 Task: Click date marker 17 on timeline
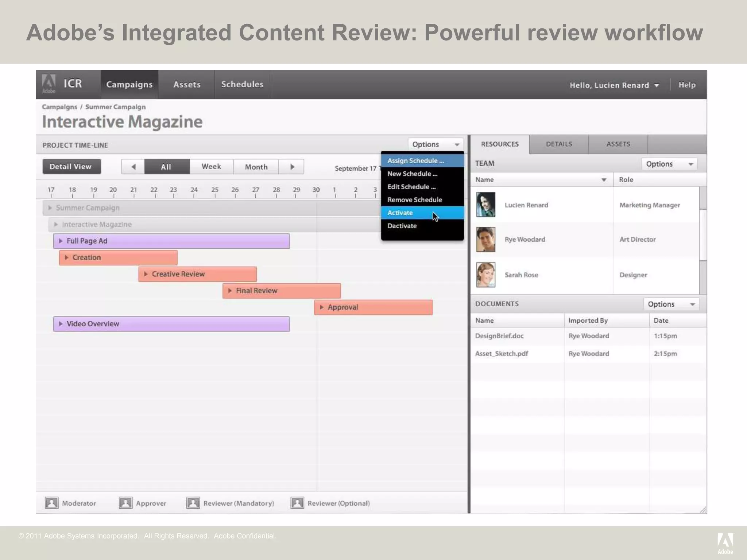click(51, 190)
